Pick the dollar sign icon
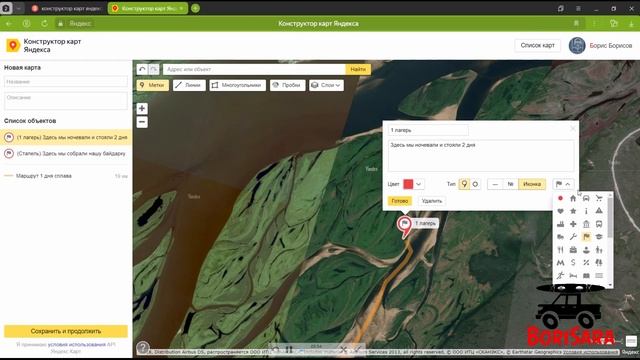The width and height of the screenshot is (640, 360). (x=573, y=262)
